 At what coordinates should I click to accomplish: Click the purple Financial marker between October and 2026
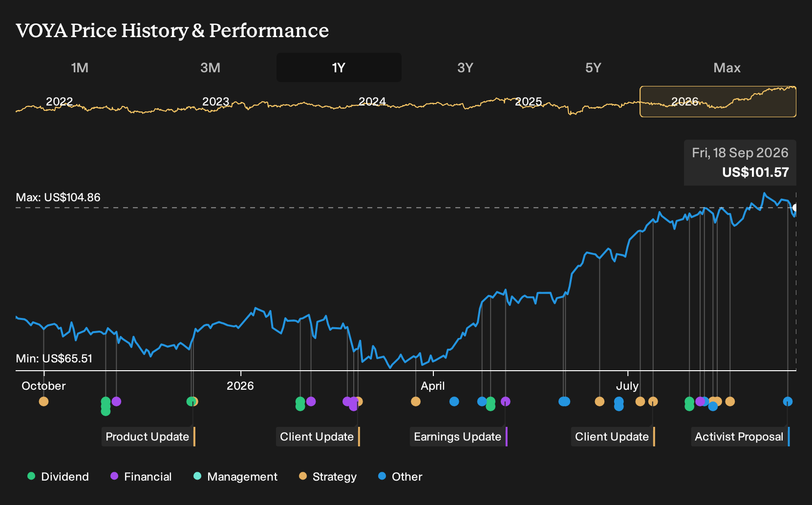[x=116, y=401]
